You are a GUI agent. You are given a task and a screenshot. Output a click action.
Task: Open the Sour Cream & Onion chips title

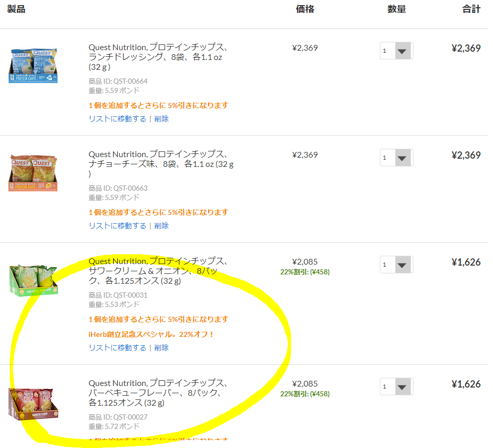coord(158,271)
